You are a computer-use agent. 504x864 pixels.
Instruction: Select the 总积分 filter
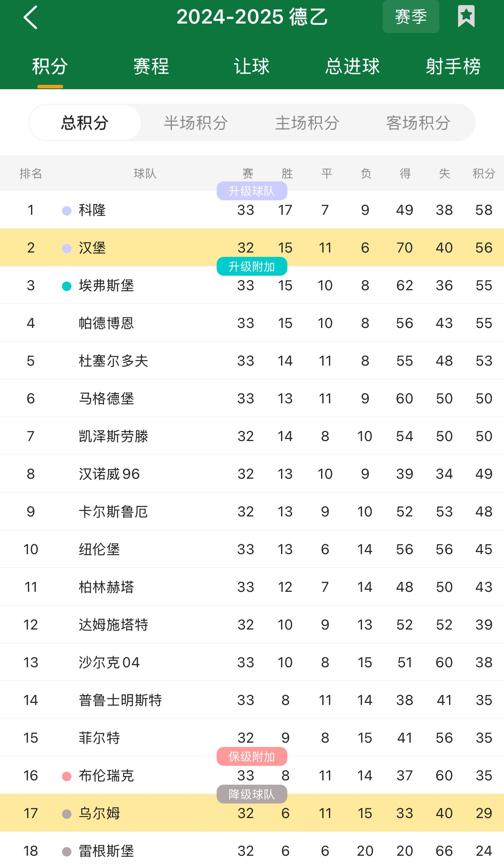[85, 123]
